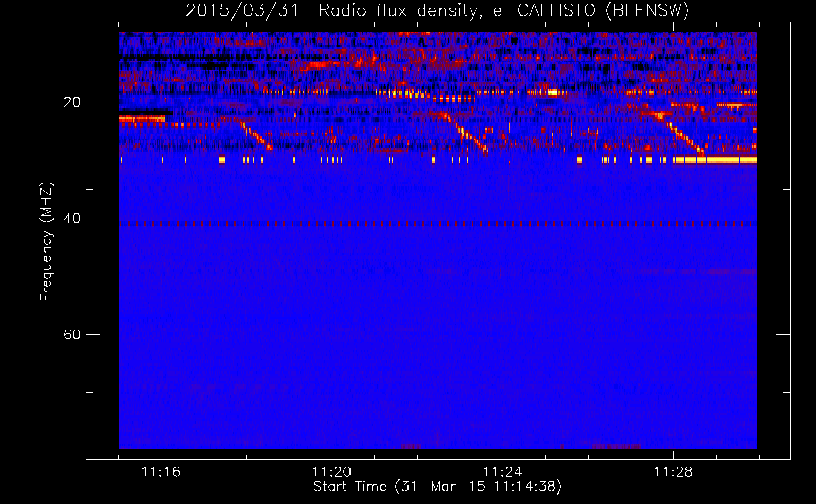Click the 'Start Time (31-Mar-15 11:14:38)' label
The height and width of the screenshot is (504, 816).
tap(437, 487)
